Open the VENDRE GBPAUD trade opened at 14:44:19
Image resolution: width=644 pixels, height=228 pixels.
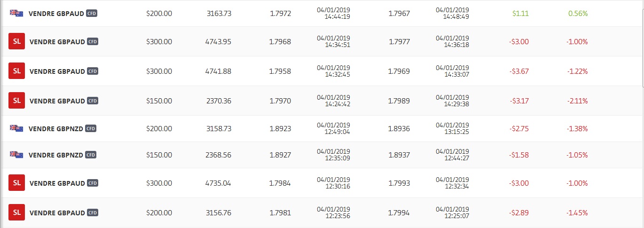pyautogui.click(x=56, y=14)
